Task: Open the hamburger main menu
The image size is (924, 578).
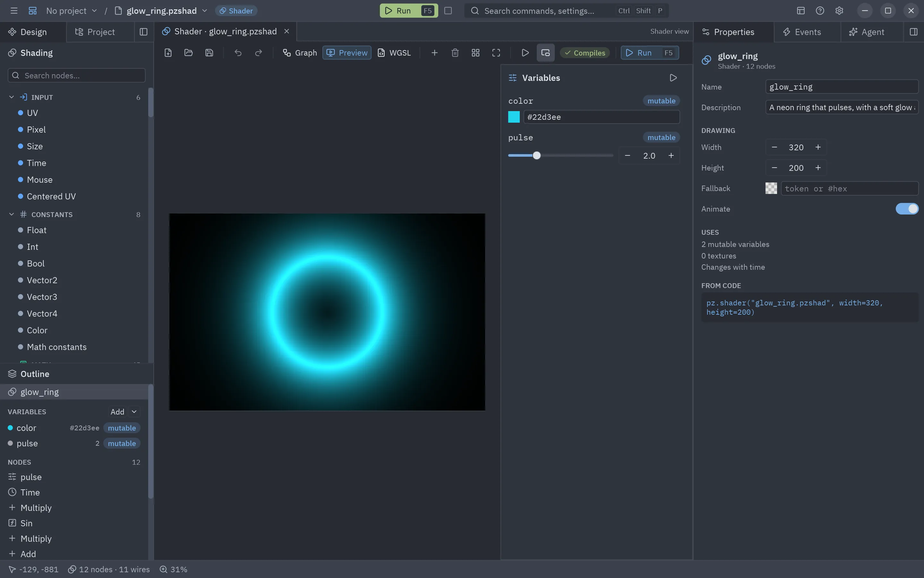Action: click(x=14, y=11)
